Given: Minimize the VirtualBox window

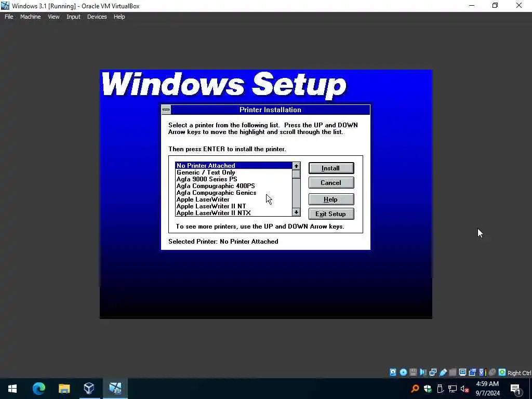Looking at the screenshot, I should [472, 5].
